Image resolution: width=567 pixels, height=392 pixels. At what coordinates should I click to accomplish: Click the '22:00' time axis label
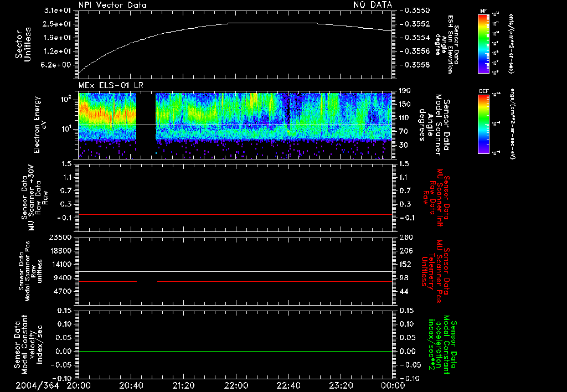pos(236,385)
